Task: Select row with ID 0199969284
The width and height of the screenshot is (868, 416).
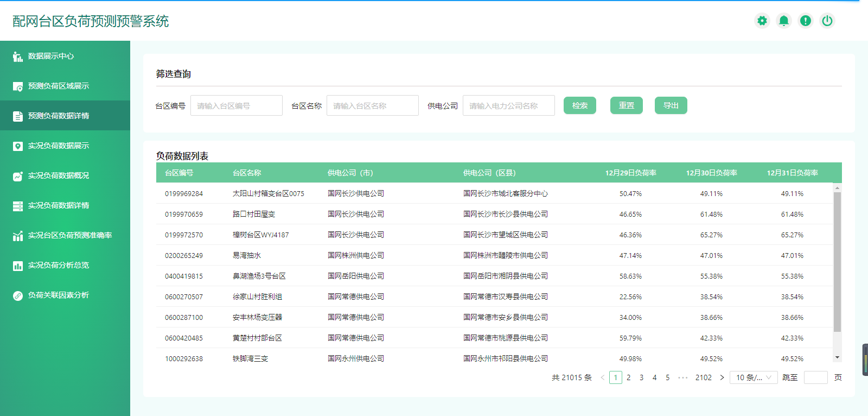Action: (x=494, y=193)
